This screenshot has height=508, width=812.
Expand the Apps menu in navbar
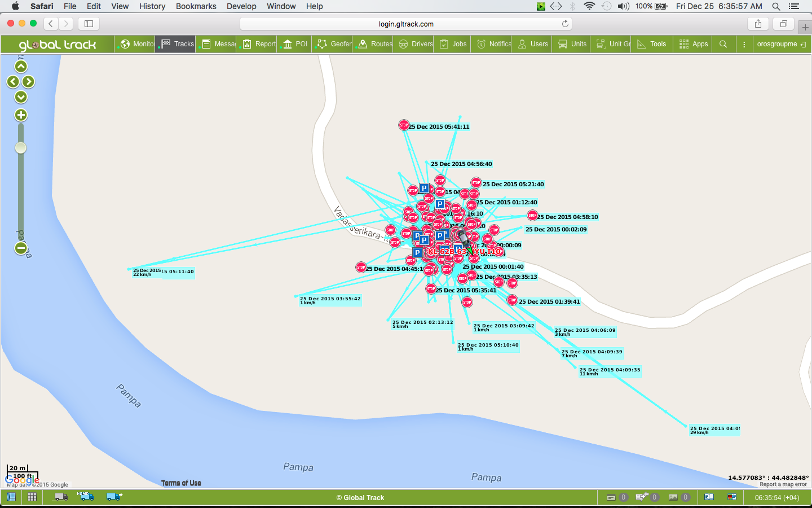pos(694,44)
